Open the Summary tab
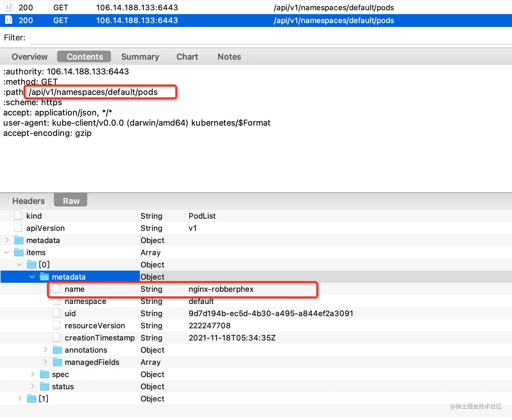 click(x=140, y=57)
